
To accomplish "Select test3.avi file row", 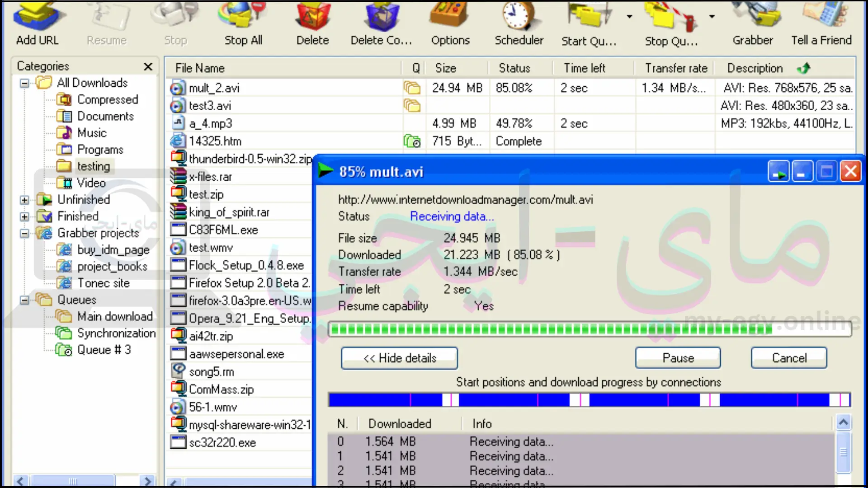I will [511, 105].
